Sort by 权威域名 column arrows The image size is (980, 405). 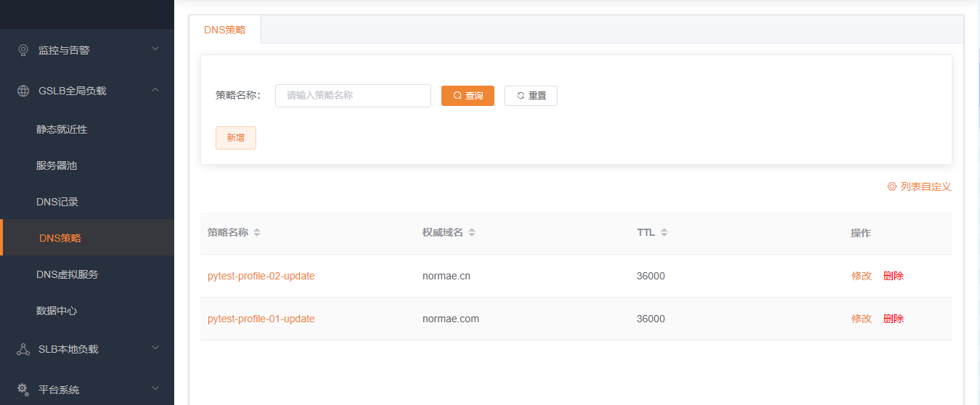click(472, 233)
